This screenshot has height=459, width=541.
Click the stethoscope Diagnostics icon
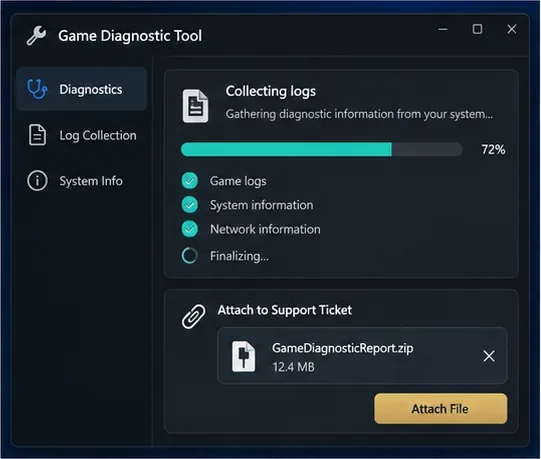pos(37,89)
